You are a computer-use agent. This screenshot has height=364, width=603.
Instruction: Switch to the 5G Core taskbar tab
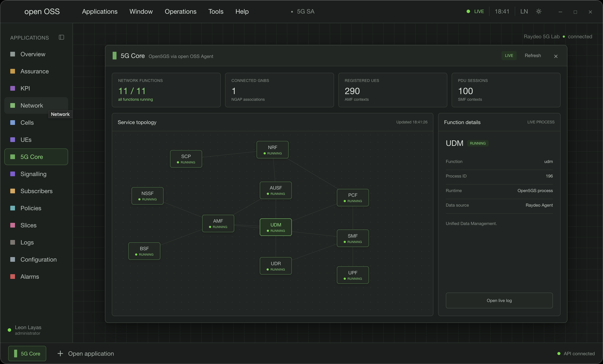[x=27, y=354]
